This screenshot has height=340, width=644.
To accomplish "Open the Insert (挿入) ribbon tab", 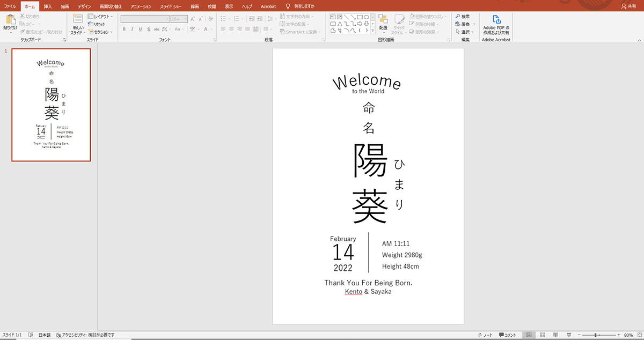I will (48, 6).
